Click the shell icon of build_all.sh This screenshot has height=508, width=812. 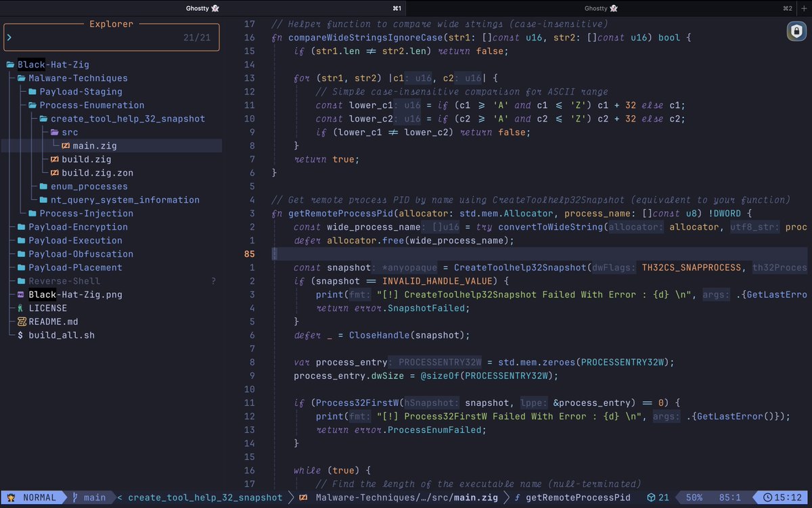pos(20,335)
